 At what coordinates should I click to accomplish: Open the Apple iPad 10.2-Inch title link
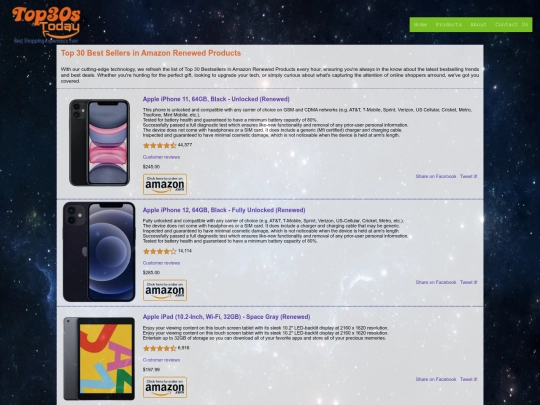[226, 317]
